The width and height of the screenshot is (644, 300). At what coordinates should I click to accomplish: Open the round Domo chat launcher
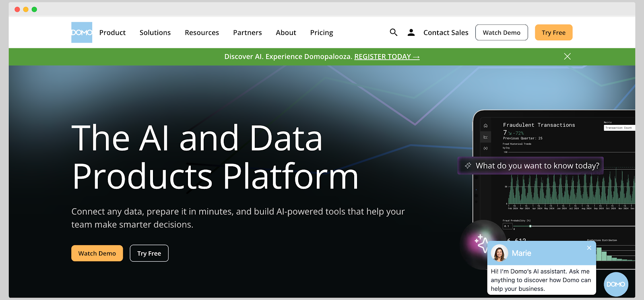(x=616, y=284)
